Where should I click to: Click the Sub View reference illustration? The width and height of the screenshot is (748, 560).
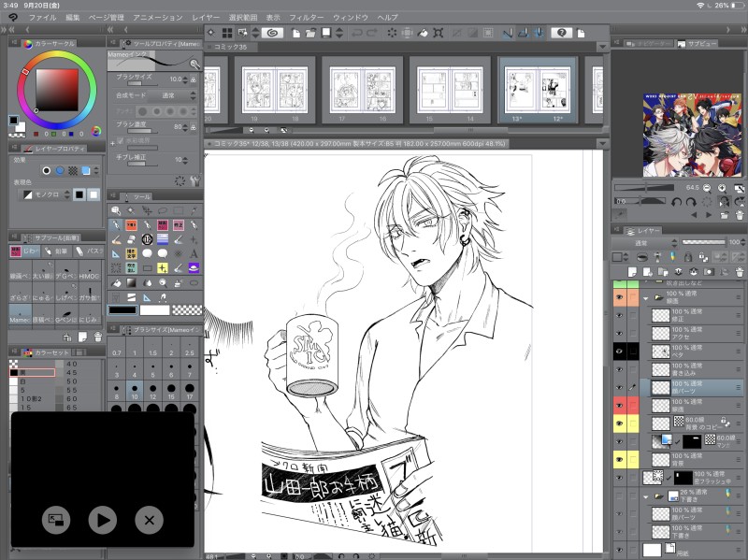pyautogui.click(x=692, y=135)
